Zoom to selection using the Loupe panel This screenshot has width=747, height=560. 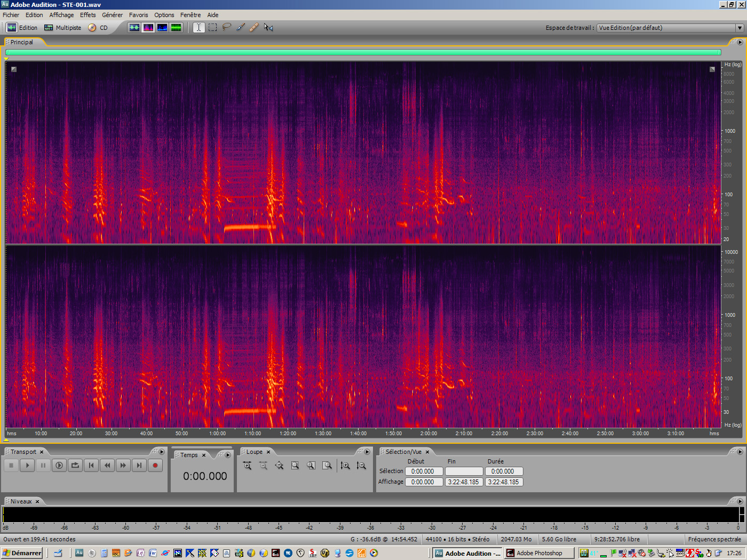coord(295,465)
